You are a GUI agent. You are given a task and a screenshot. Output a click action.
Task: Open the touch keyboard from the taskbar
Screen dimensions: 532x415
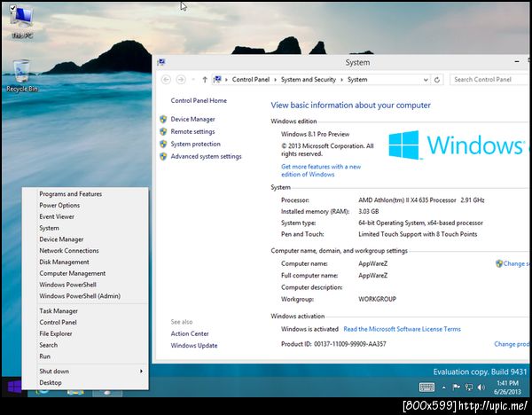pos(426,388)
